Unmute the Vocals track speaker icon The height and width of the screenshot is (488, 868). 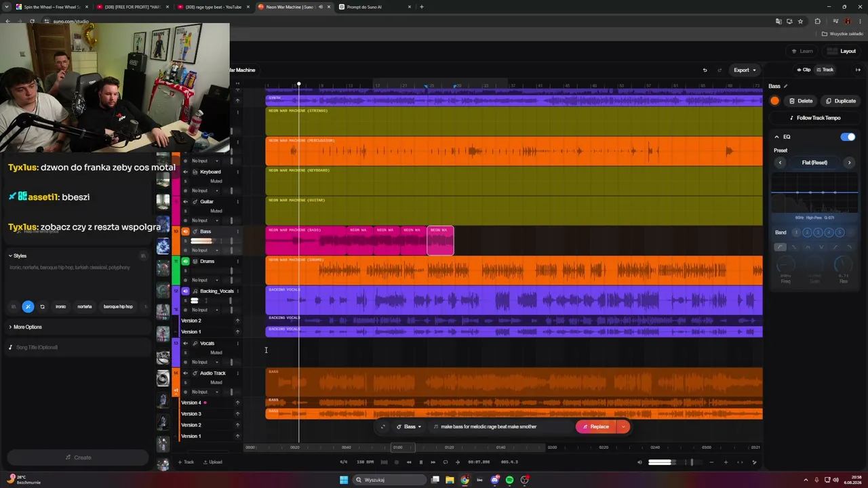185,344
